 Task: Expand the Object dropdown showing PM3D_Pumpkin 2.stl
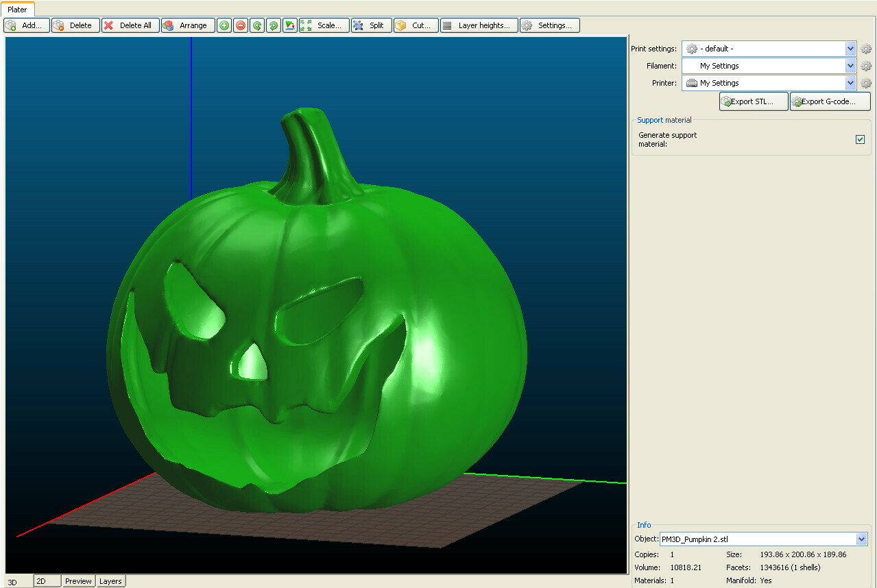(x=861, y=539)
